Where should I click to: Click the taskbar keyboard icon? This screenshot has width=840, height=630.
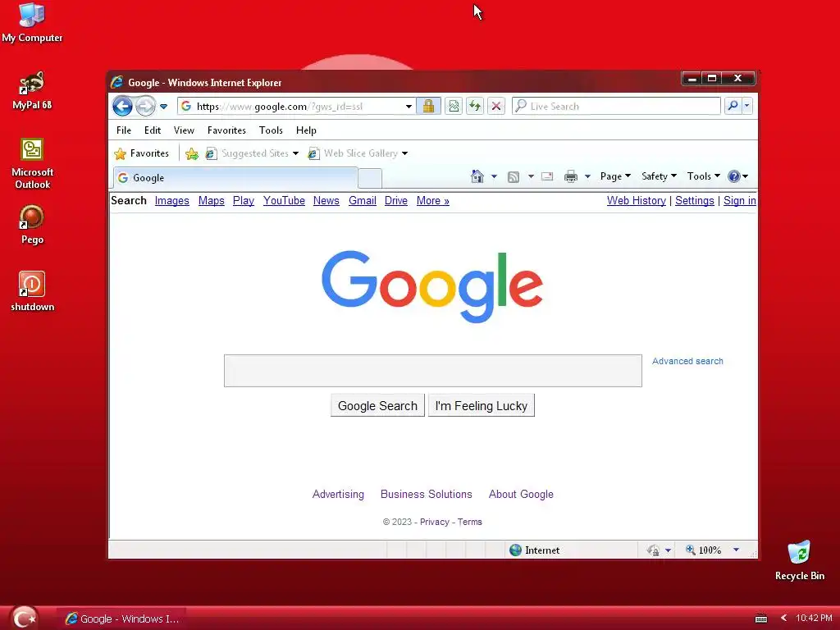tap(760, 619)
